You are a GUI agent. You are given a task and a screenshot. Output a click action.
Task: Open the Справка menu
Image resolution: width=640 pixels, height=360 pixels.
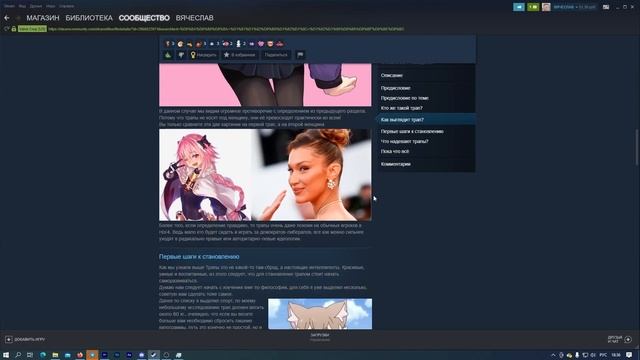tap(66, 6)
